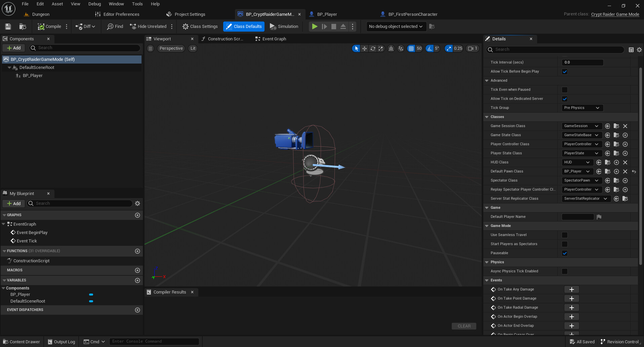This screenshot has height=347, width=644.
Task: Enable Use Seamless Travel
Action: [x=565, y=235]
